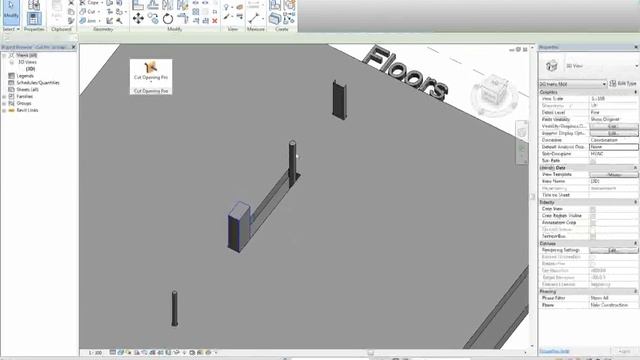Toggle the Crop View checkbox
The image size is (640, 360).
click(593, 209)
